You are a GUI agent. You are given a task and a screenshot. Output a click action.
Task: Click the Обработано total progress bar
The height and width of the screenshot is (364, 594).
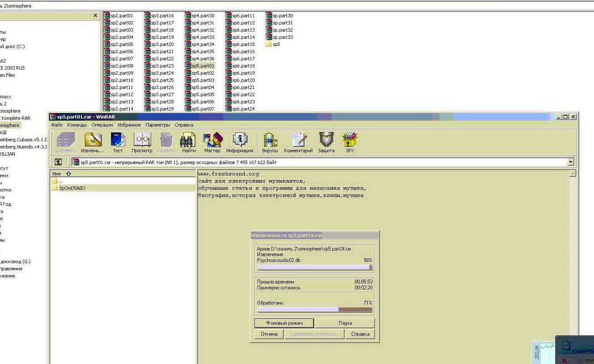pos(315,310)
